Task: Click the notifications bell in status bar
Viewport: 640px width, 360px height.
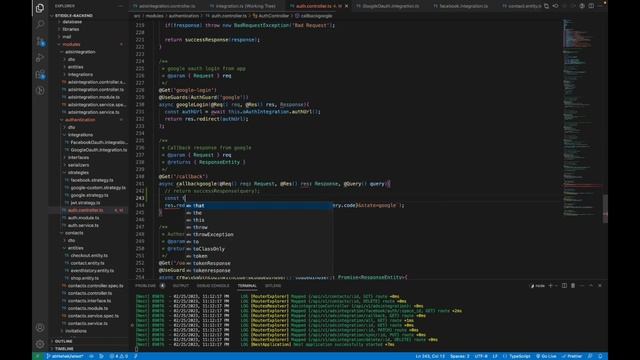Action: [x=600, y=356]
